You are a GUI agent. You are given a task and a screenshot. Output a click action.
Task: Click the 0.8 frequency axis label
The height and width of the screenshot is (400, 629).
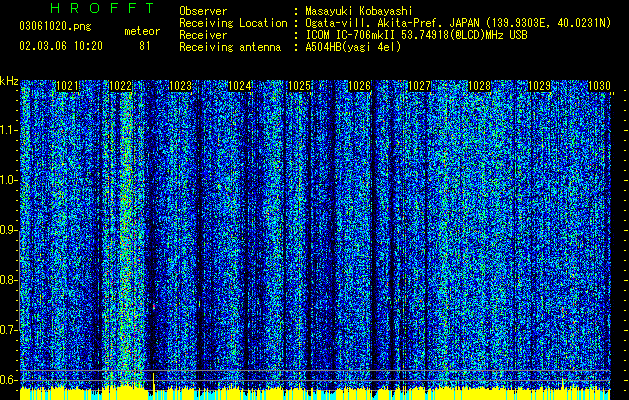tap(8, 280)
